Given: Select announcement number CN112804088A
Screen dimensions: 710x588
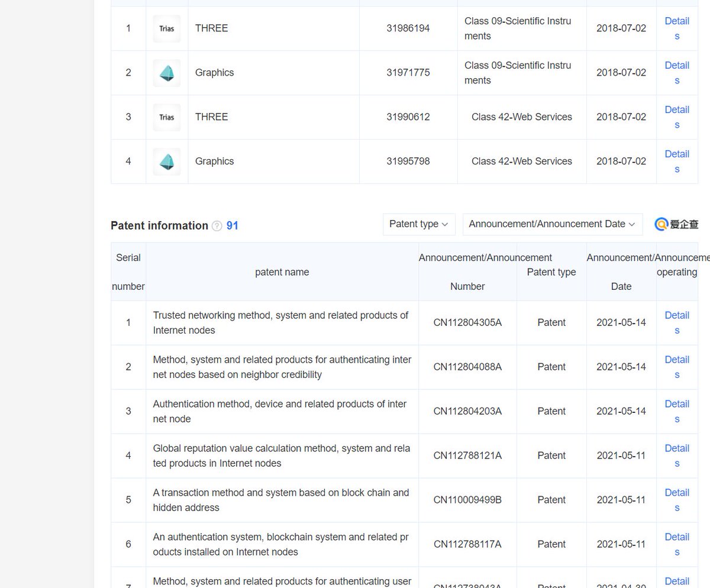Looking at the screenshot, I should coord(467,367).
